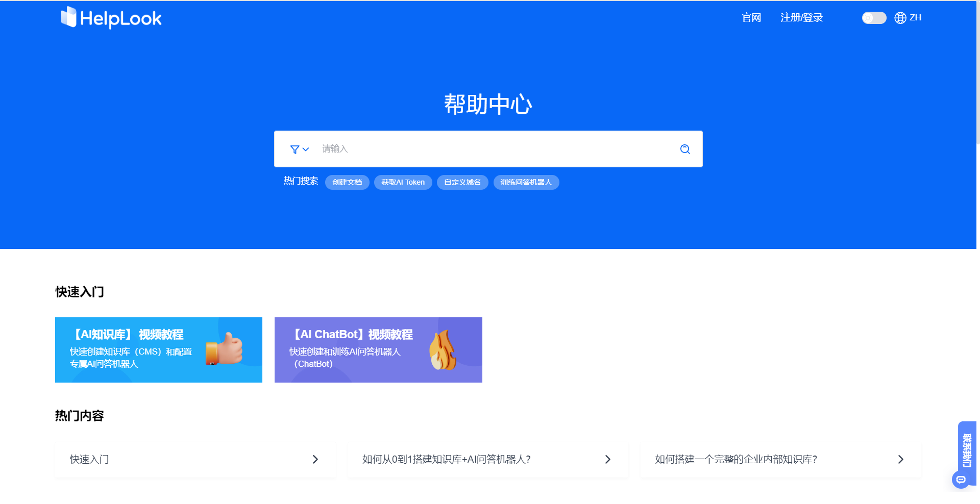Open 如何从0到1搭建知识库+AI问答机器人? article
The height and width of the screenshot is (504, 980).
coord(488,460)
